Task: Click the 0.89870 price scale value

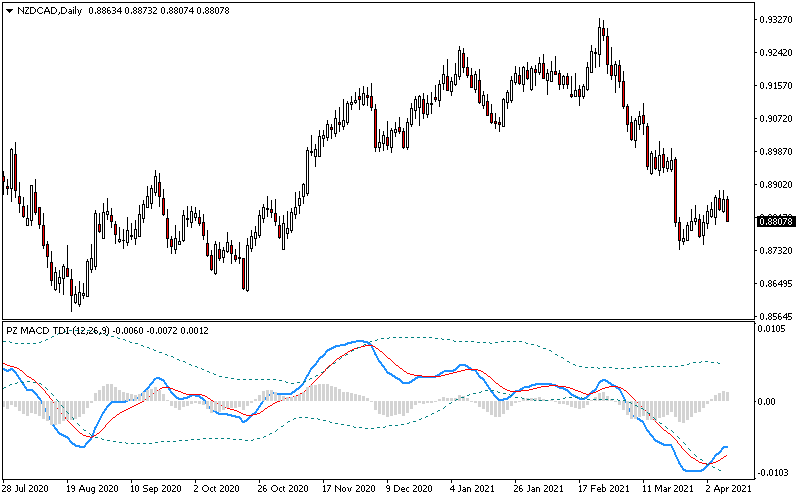Action: (775, 152)
